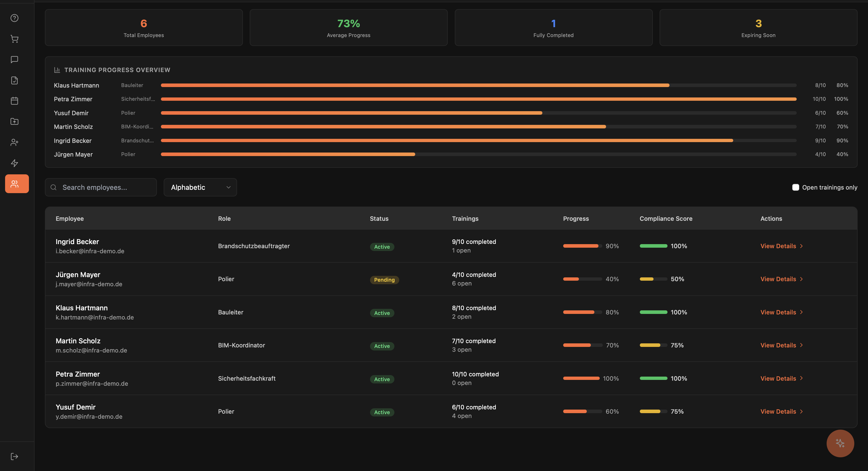868x471 pixels.
Task: Click the Employee column header
Action: click(70, 219)
